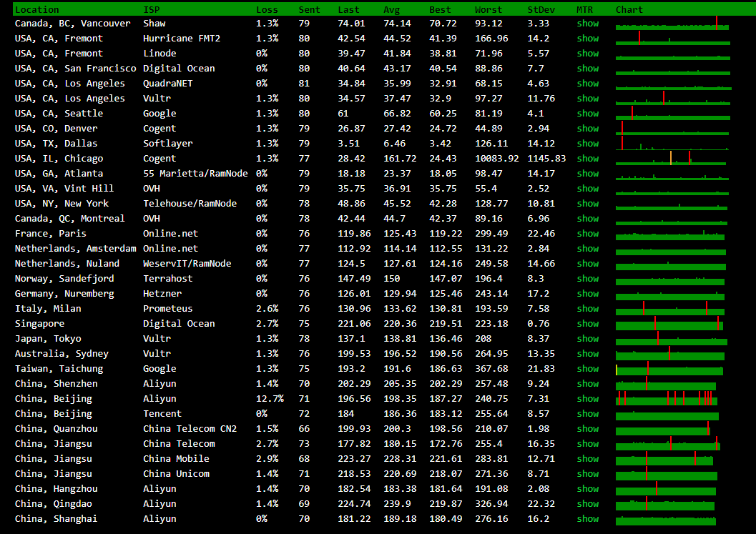
Task: Select the chart for Milan Prometeus
Action: (670, 309)
